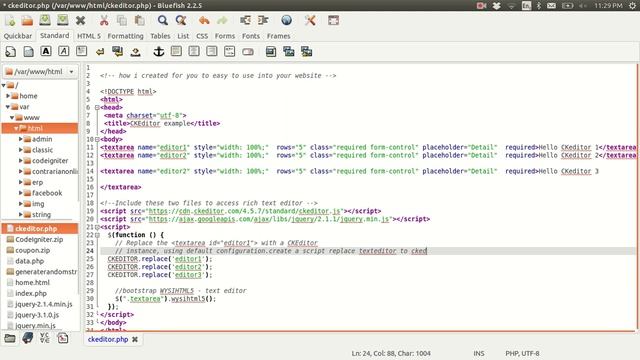Image resolution: width=640 pixels, height=360 pixels.
Task: Save the current file via toolbar
Action: pyautogui.click(x=45, y=20)
